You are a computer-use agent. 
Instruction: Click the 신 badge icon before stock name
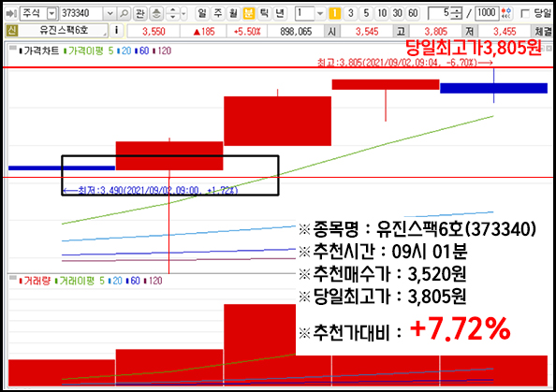(x=12, y=31)
